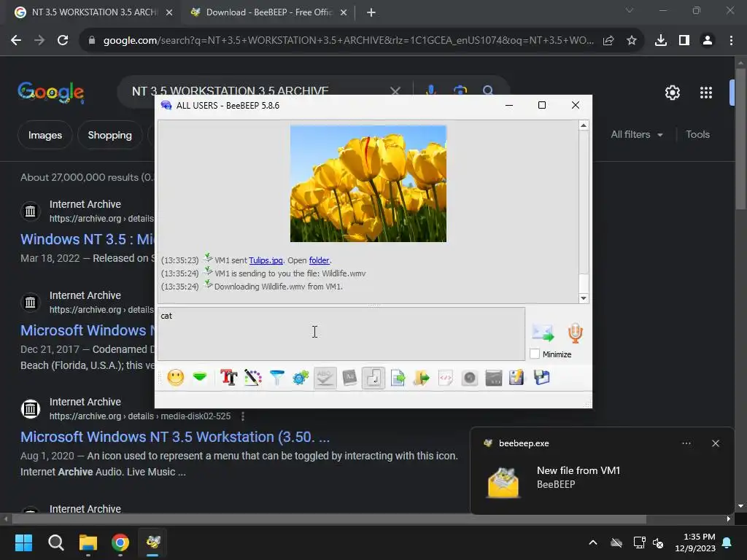The height and width of the screenshot is (560, 747).
Task: Show hidden system tray icons
Action: [592, 542]
